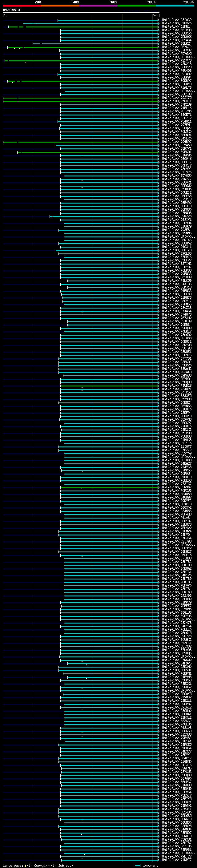Screen dimensions: 197x868
Task: Click the green alignment bar for UniRef100_B9RBP7
Action: (x=83, y=81)
